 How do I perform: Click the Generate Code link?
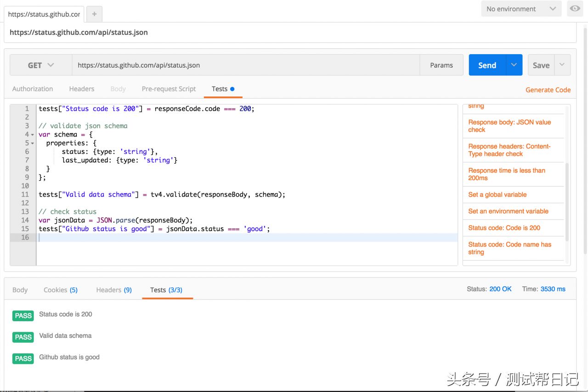pos(548,90)
